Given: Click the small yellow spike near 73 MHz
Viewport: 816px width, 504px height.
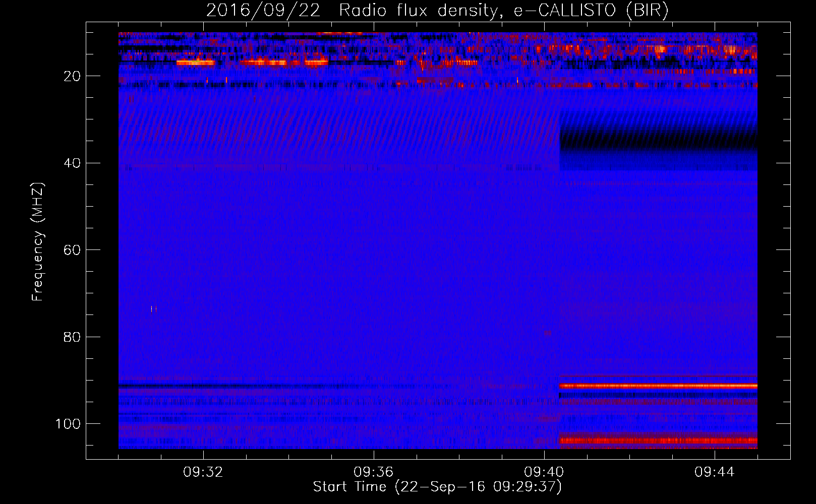Looking at the screenshot, I should pos(152,309).
